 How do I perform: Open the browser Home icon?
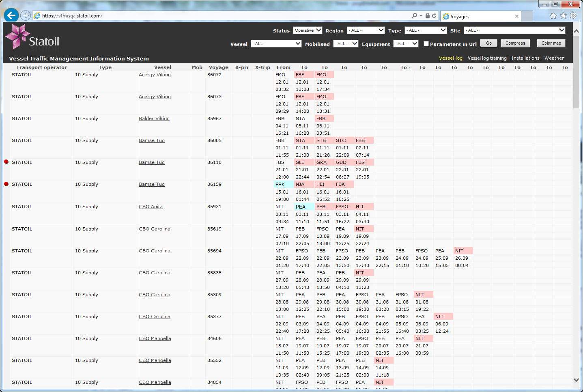(553, 15)
